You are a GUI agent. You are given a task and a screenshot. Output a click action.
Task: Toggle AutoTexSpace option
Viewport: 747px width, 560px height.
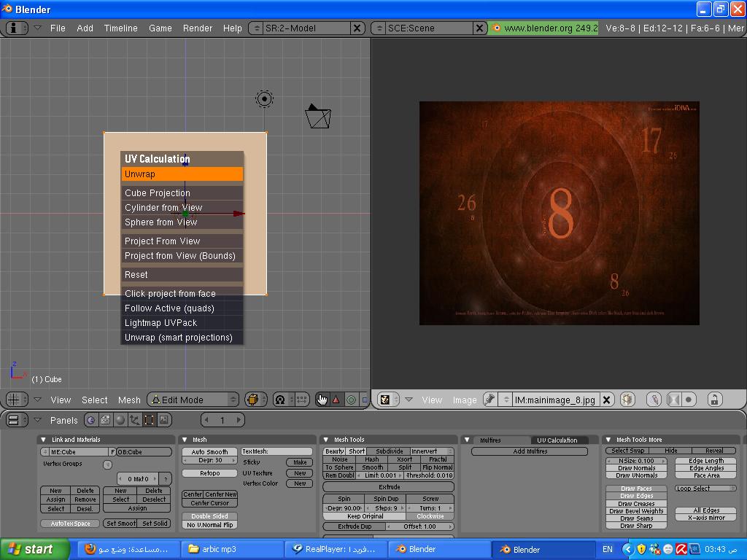pos(71,524)
